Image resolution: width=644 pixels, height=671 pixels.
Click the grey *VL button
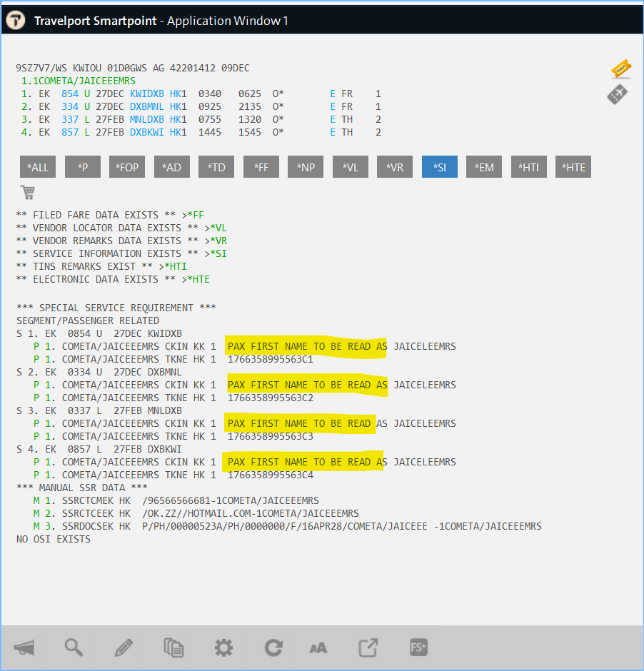351,167
